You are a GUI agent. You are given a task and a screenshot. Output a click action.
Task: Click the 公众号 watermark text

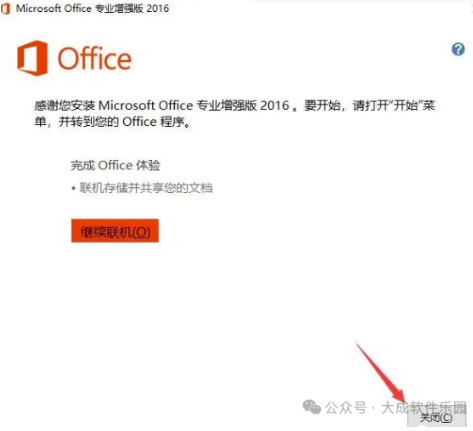346,407
